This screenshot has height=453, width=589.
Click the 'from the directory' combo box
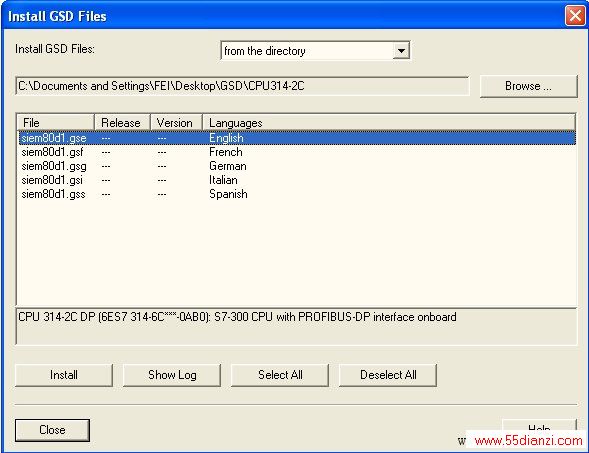pos(315,51)
